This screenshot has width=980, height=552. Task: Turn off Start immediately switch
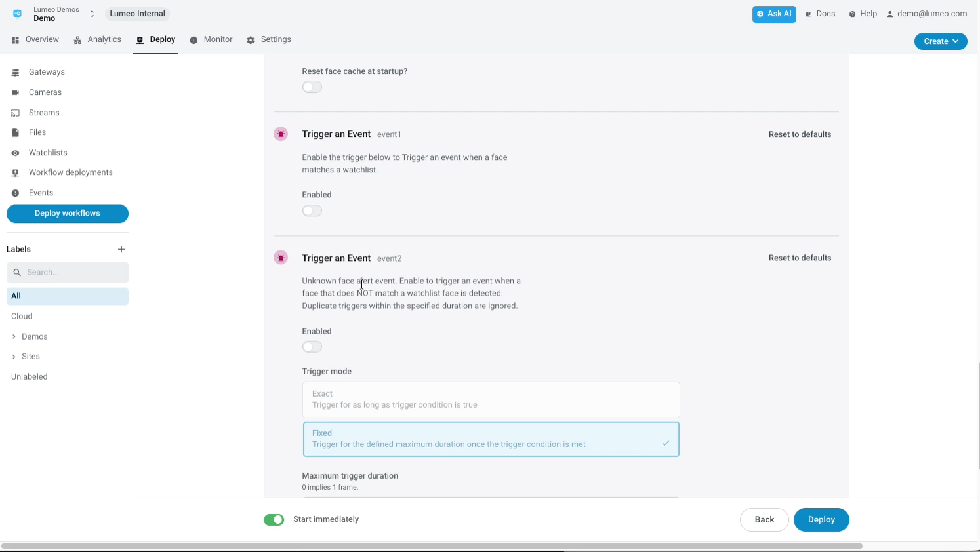pyautogui.click(x=274, y=520)
